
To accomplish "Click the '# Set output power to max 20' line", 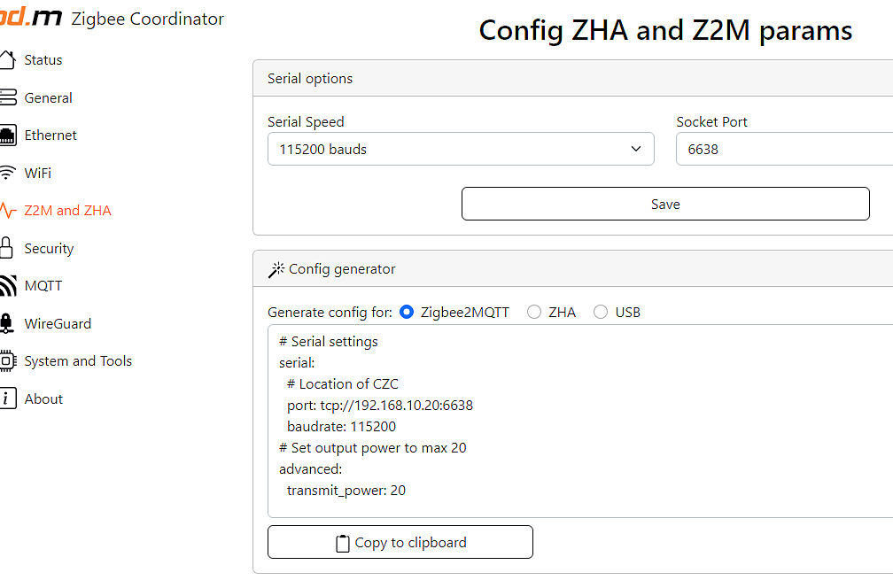I will coord(372,448).
